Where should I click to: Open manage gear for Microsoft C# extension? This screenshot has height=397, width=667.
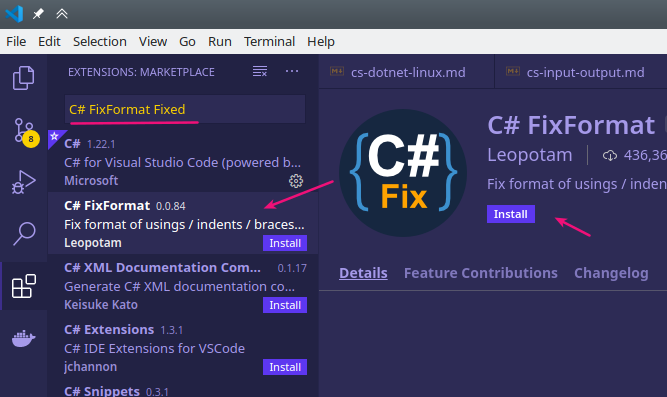[x=296, y=181]
